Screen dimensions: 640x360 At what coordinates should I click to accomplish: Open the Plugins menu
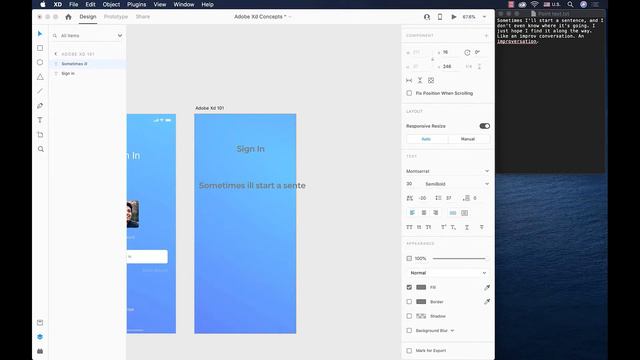click(x=136, y=4)
